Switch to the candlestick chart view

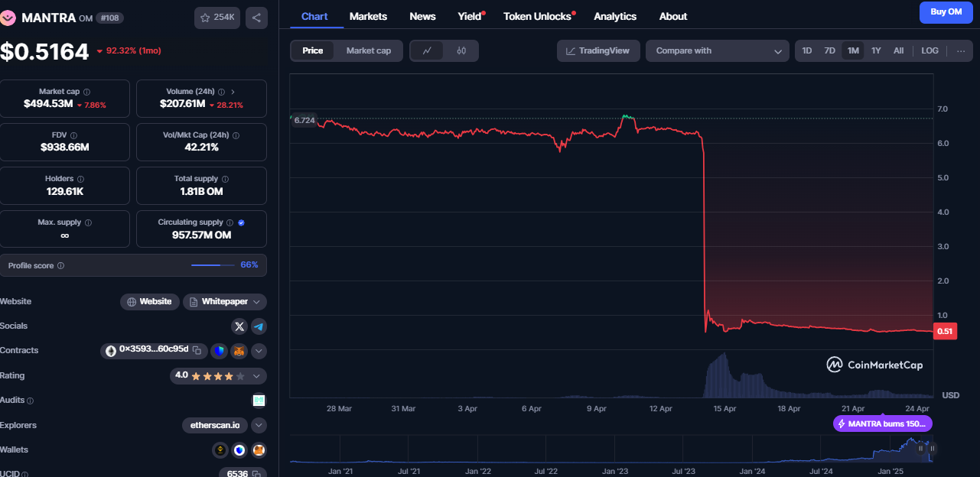point(461,50)
